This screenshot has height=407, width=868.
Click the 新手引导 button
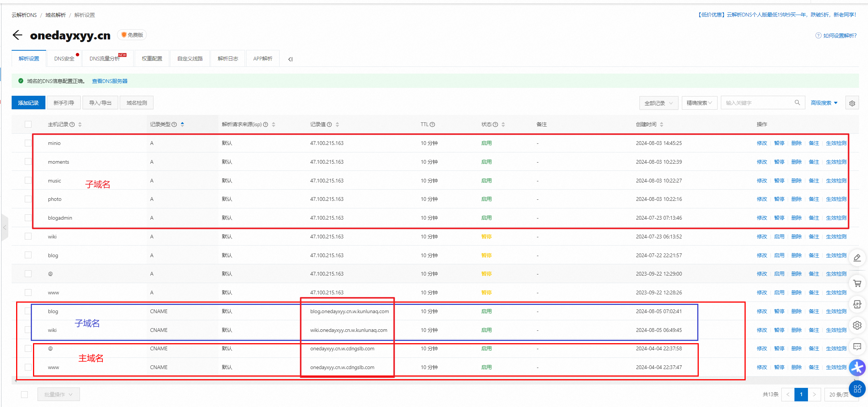click(63, 103)
